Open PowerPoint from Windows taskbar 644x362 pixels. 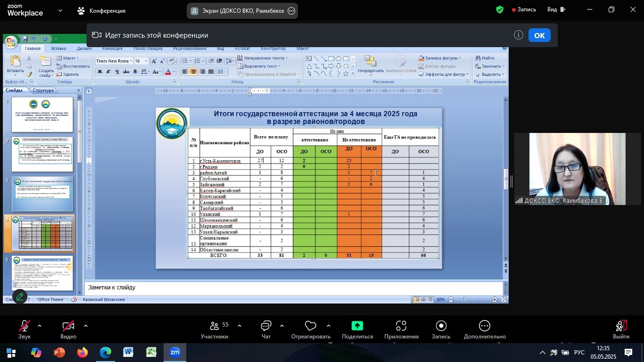pos(59,353)
